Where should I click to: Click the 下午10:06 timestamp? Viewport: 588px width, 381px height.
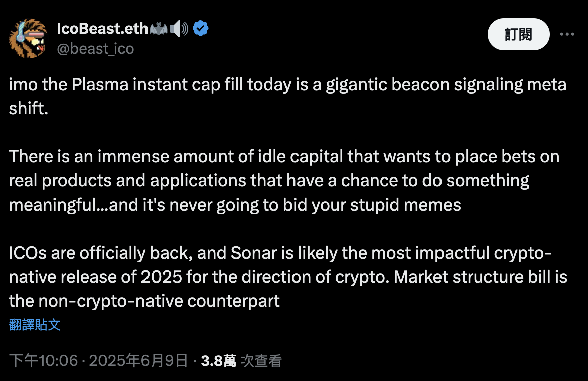(x=44, y=361)
